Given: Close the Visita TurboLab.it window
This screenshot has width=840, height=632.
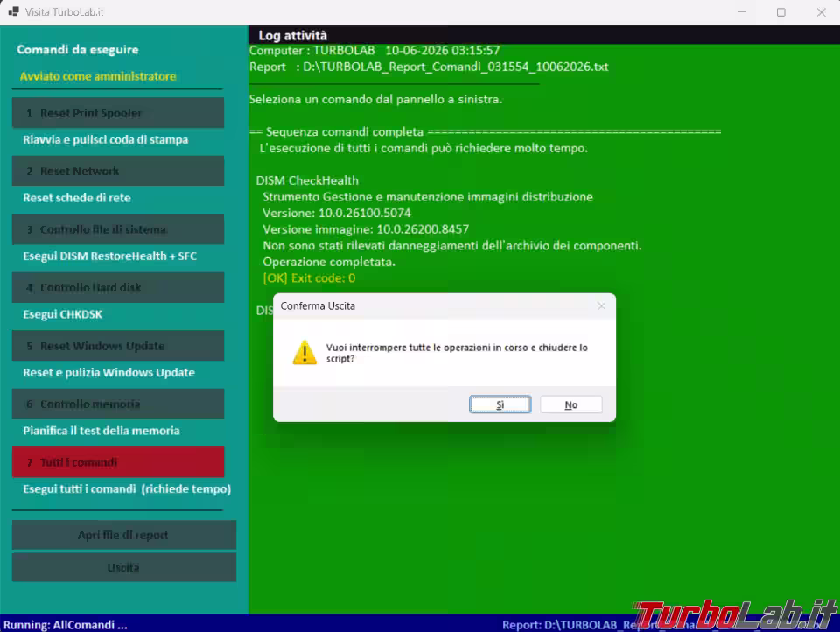Looking at the screenshot, I should click(821, 11).
